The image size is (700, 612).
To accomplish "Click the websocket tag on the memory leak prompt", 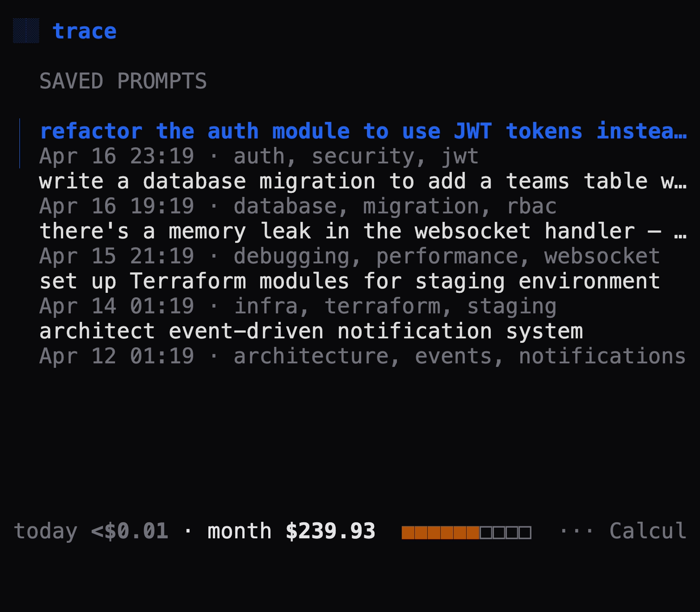I will click(x=603, y=256).
